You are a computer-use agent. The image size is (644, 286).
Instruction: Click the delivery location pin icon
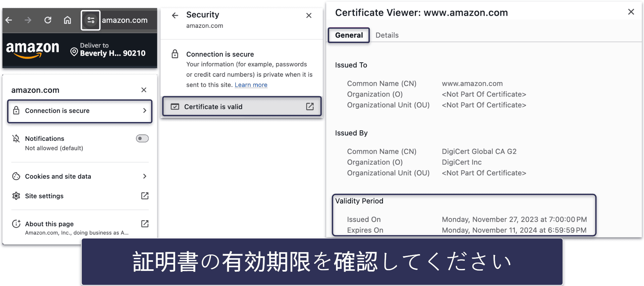pyautogui.click(x=74, y=52)
